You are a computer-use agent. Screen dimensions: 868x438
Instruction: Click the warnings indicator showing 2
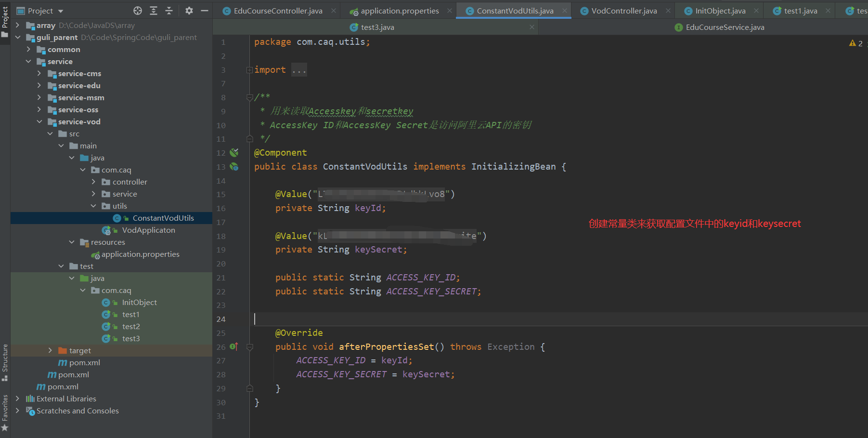856,43
